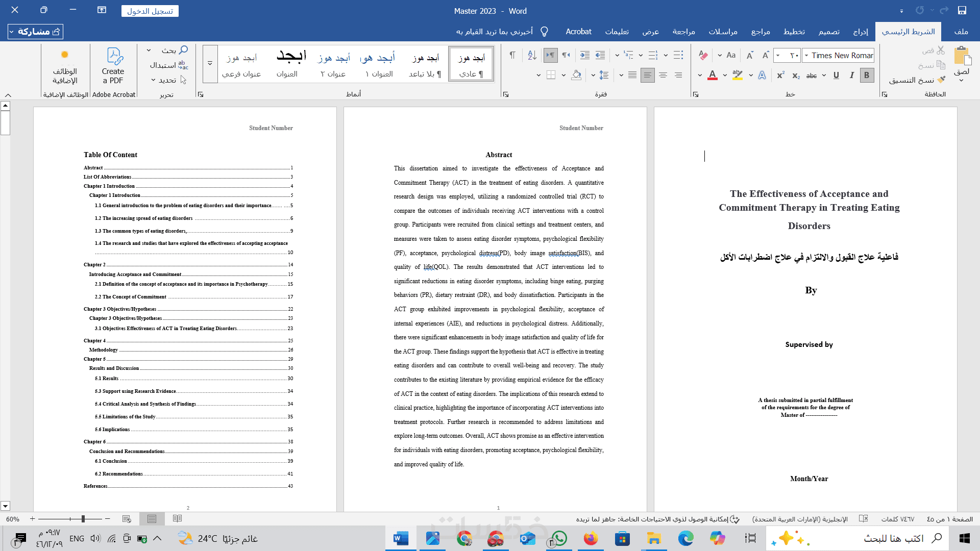Expand the Styles gallery more arrow

tap(210, 64)
